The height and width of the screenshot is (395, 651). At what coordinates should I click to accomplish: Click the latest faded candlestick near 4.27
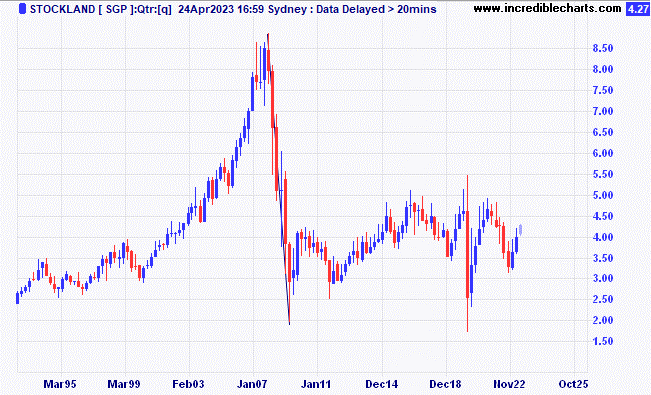click(x=521, y=230)
